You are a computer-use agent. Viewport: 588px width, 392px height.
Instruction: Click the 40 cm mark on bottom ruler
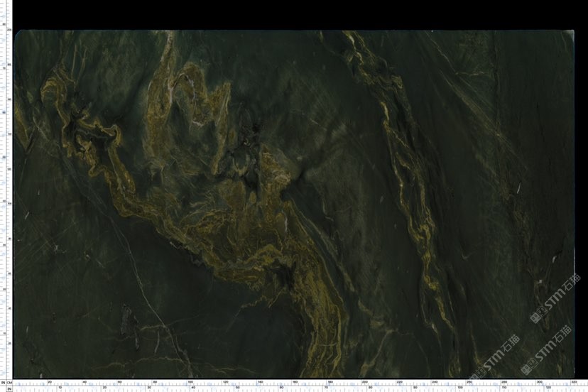pos(85,382)
